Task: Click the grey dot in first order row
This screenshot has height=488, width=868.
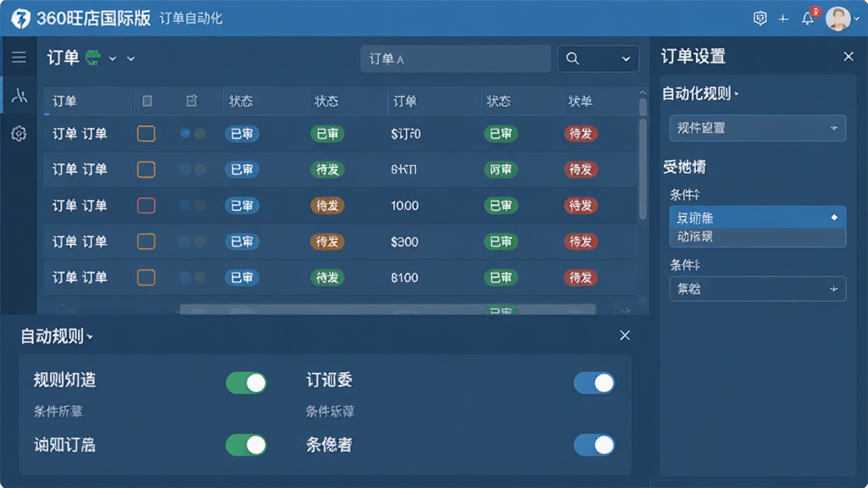Action: click(200, 133)
